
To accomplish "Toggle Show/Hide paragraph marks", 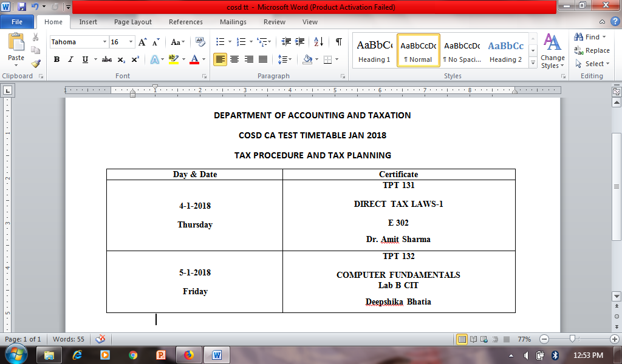I will (x=338, y=42).
